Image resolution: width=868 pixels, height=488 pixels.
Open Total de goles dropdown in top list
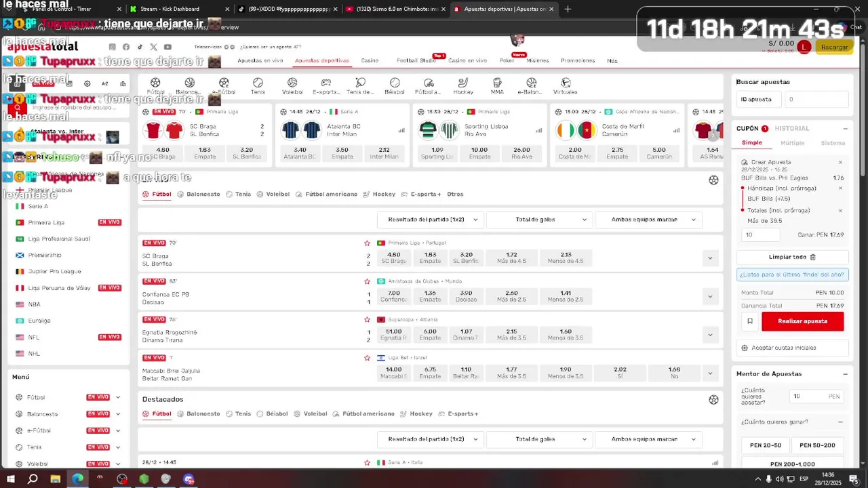(539, 220)
